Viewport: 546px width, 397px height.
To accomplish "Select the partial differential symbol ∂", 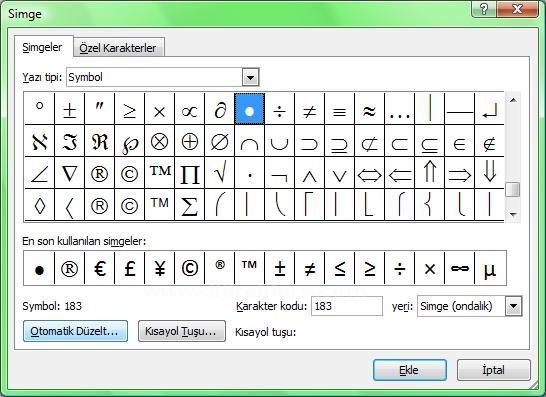I will click(x=219, y=109).
